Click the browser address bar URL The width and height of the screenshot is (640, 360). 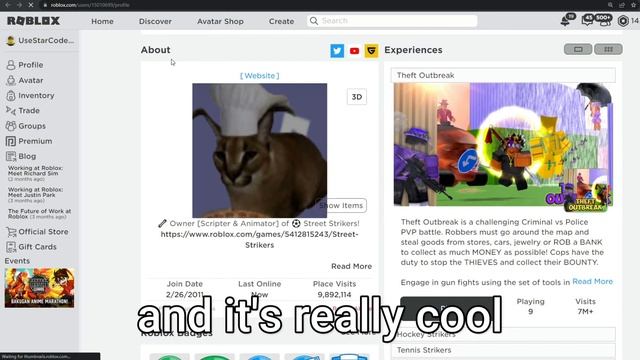click(x=90, y=5)
